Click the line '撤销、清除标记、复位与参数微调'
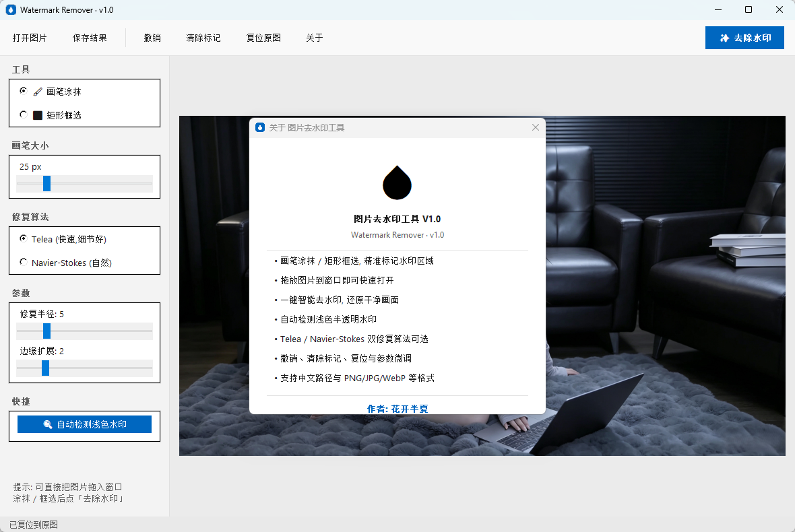Image resolution: width=795 pixels, height=532 pixels. tap(346, 358)
